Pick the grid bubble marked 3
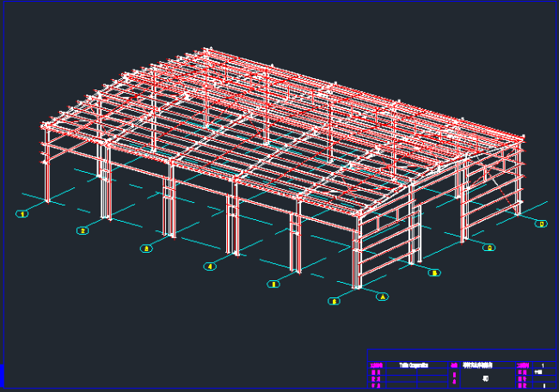Screen dimensions: 559x392 click(146, 249)
